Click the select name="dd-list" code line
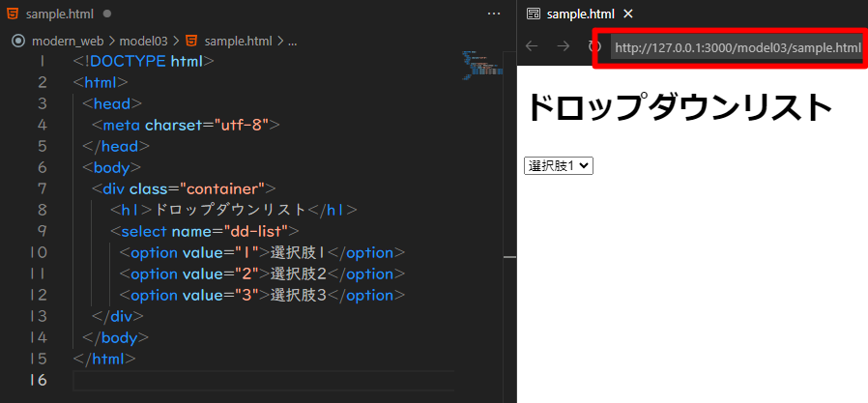The image size is (868, 403). pyautogui.click(x=205, y=231)
